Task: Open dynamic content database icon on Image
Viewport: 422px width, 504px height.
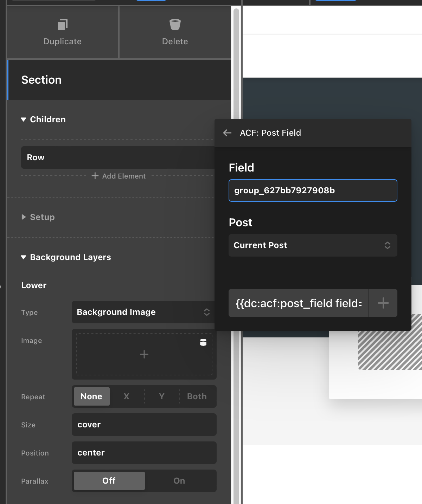Action: click(x=203, y=342)
